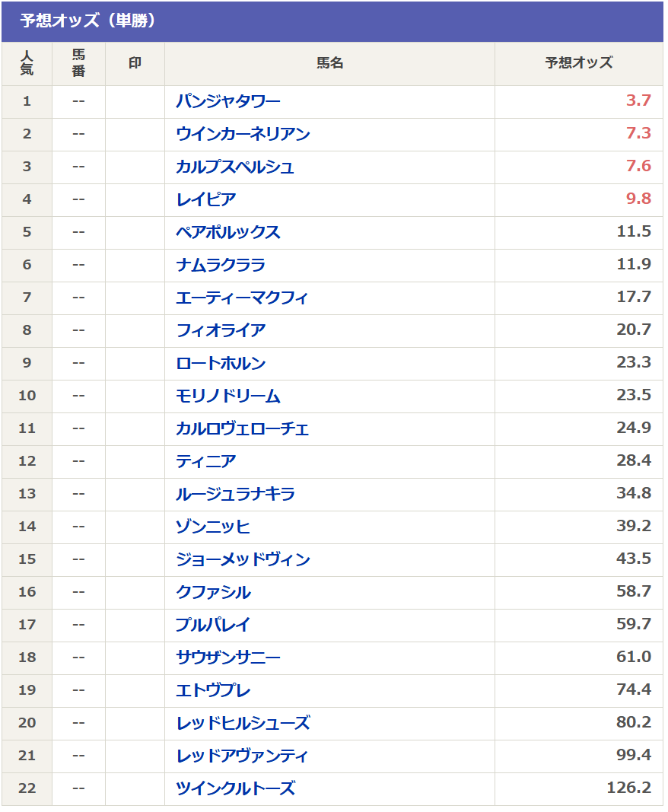The height and width of the screenshot is (812, 668).
Task: Select the ティニア link
Action: [x=206, y=461]
